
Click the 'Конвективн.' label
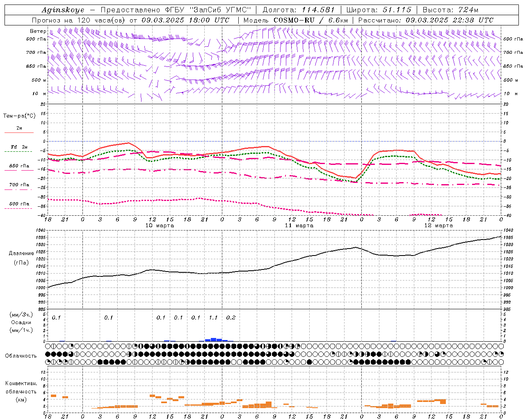pyautogui.click(x=21, y=383)
